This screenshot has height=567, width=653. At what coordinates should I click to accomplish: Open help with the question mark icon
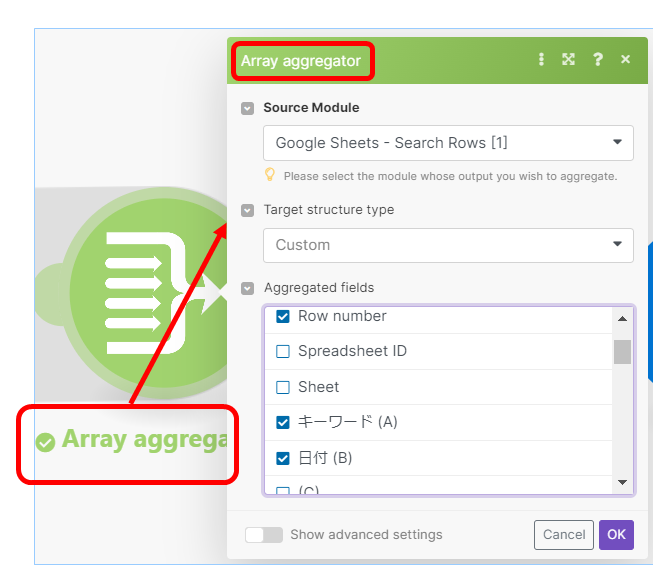click(598, 59)
